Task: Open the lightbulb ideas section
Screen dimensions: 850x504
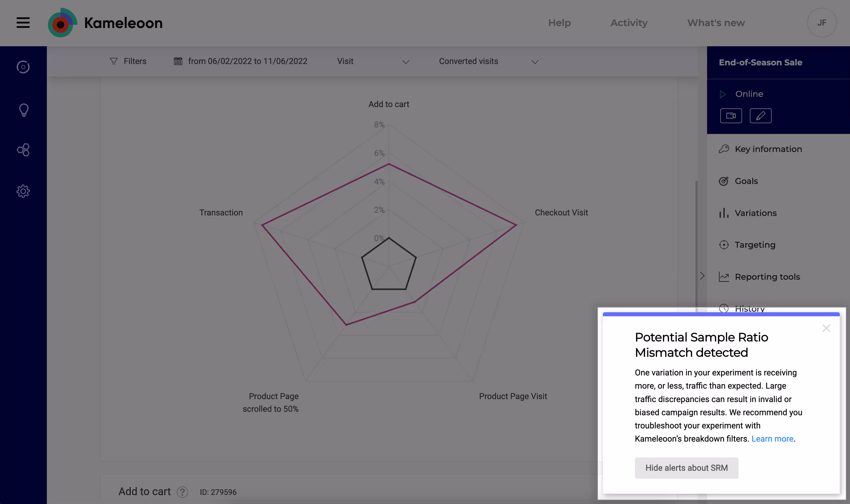Action: pyautogui.click(x=23, y=110)
